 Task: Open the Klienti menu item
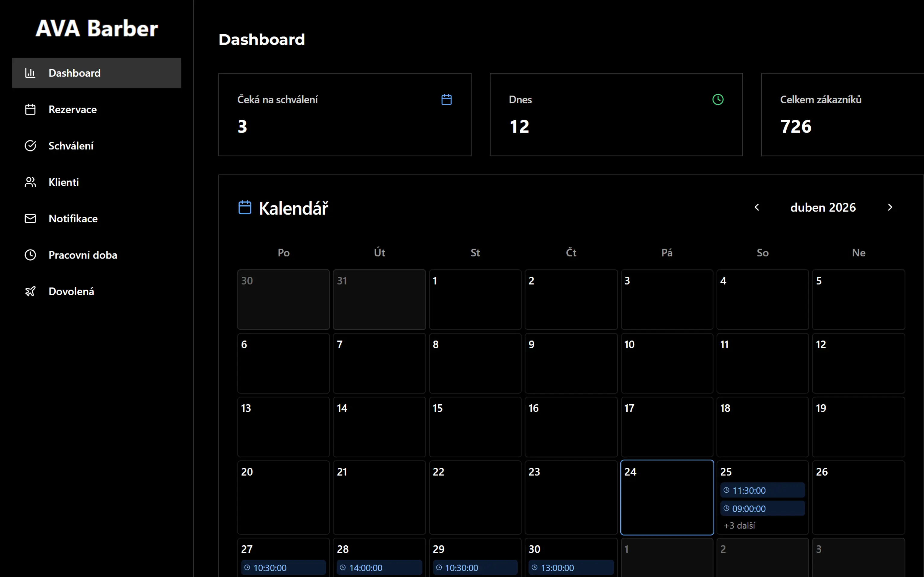[64, 182]
